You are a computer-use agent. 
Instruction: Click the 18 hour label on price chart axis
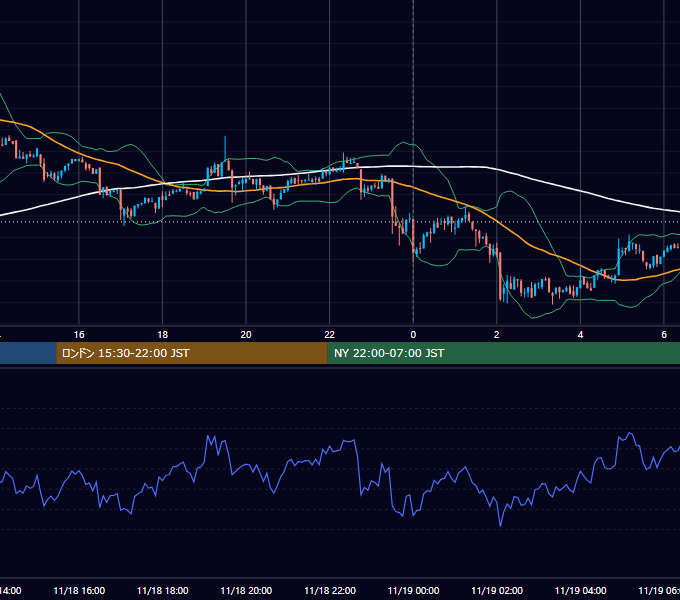163,335
